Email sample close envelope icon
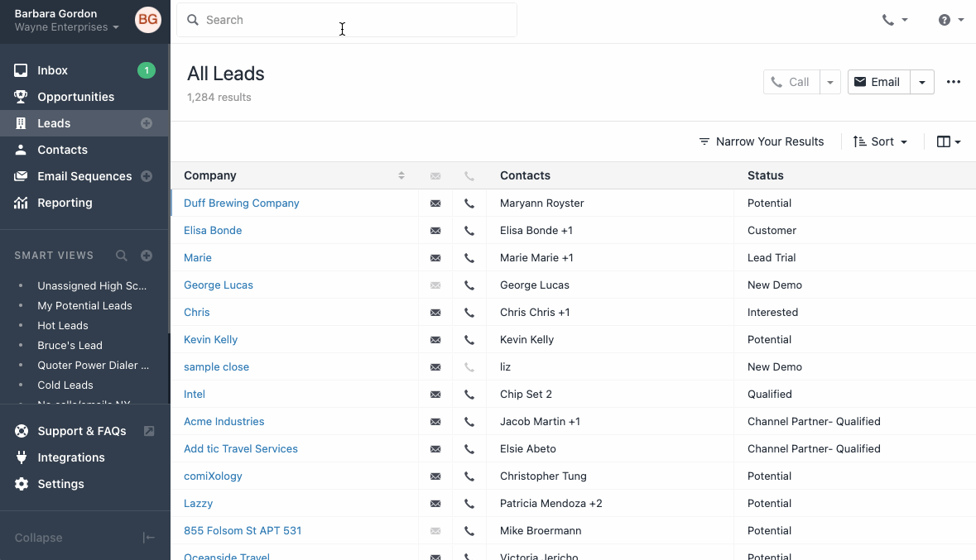Viewport: 976px width, 560px height. click(435, 368)
